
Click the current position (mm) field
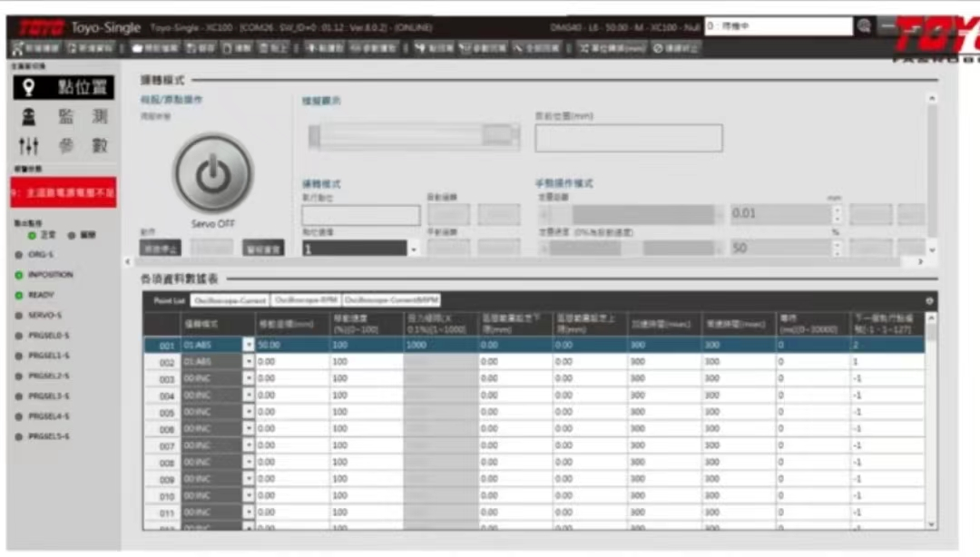(628, 139)
